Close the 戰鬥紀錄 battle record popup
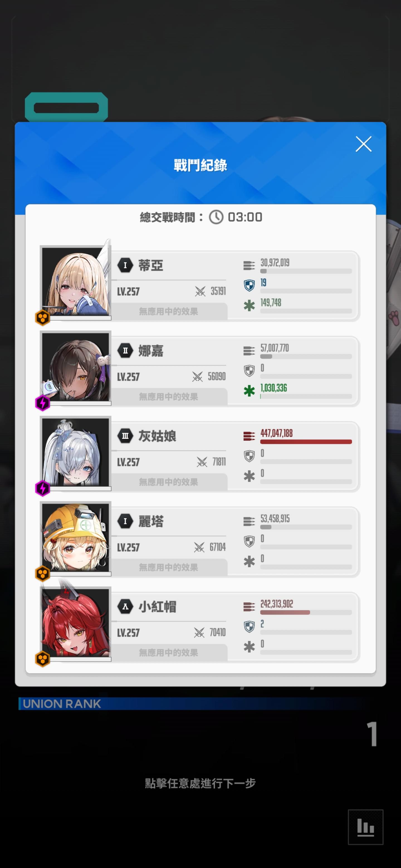Screen dimensions: 401x868 pyautogui.click(x=363, y=144)
